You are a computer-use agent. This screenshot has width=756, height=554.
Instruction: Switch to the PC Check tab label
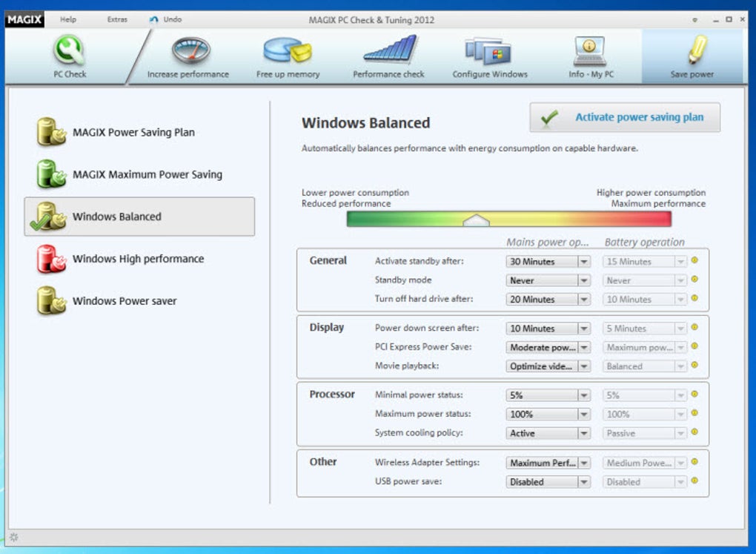[x=70, y=74]
